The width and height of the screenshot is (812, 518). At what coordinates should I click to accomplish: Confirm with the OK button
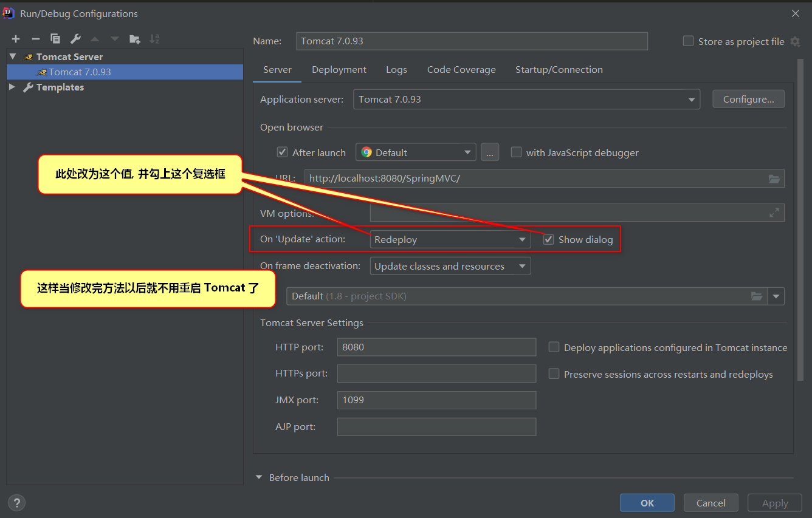coord(647,503)
